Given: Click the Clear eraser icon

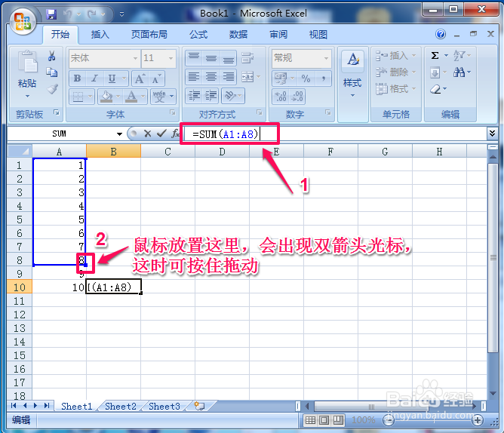Looking at the screenshot, I should click(435, 89).
